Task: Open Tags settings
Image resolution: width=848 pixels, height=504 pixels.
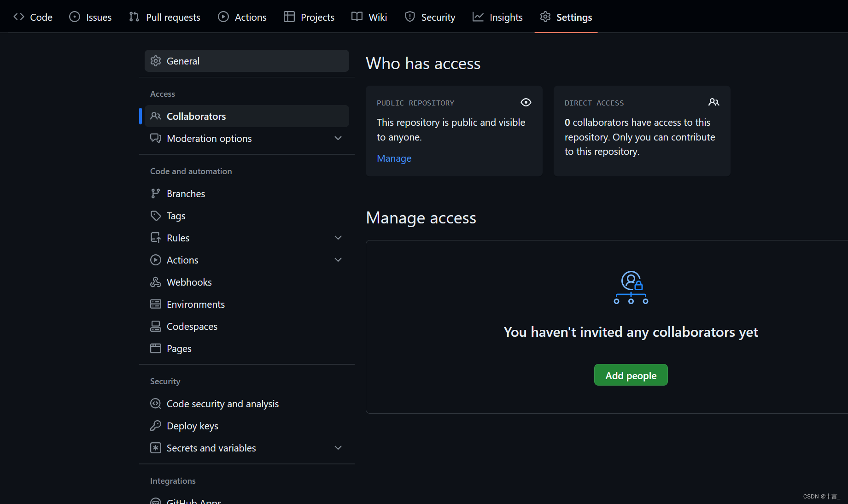Action: click(247, 216)
